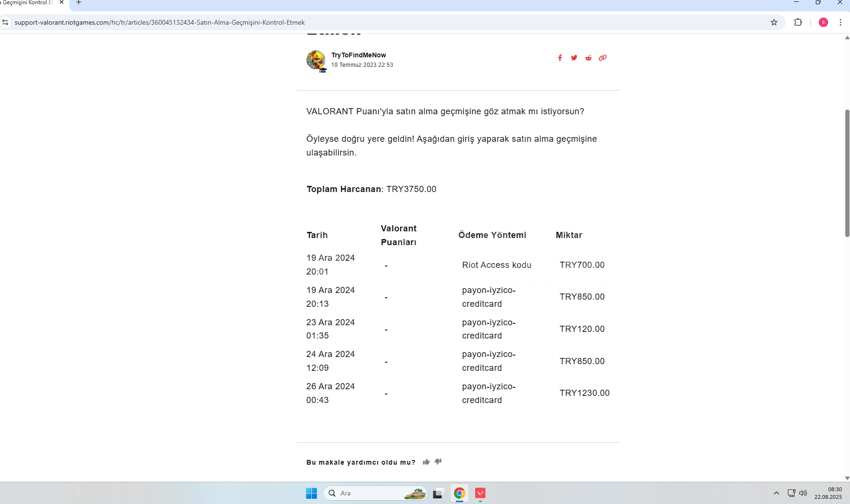Open the Windows Start menu

pos(312,493)
